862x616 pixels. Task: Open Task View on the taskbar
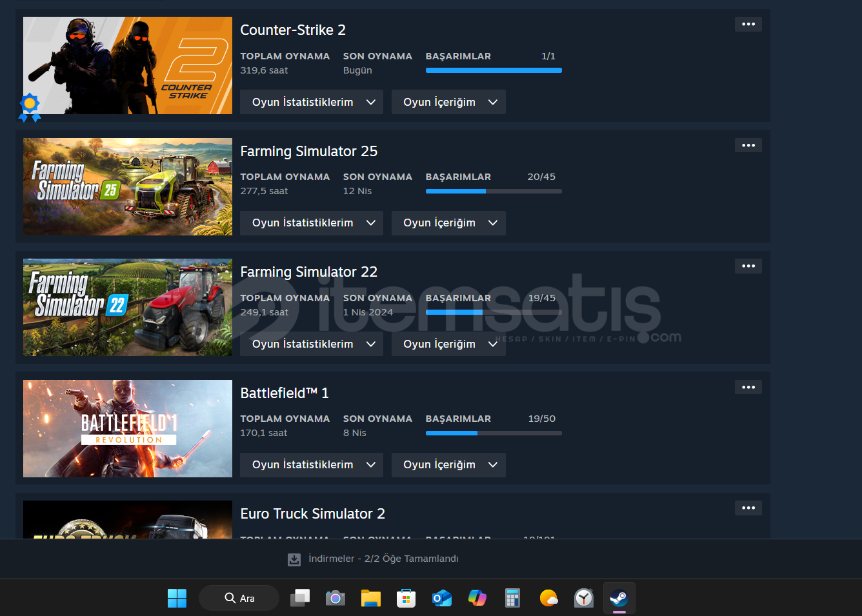300,598
